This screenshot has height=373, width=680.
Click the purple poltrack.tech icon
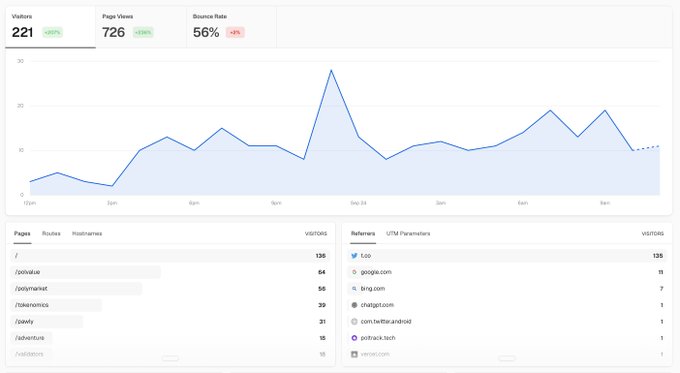(354, 338)
